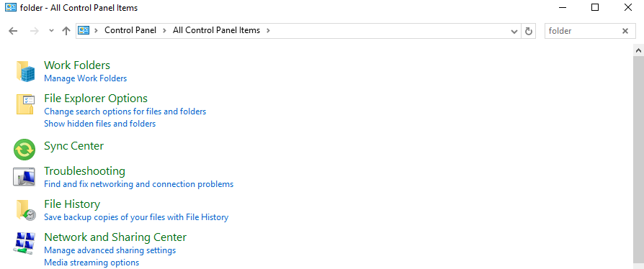
Task: Clear the search box with the X
Action: tap(625, 31)
